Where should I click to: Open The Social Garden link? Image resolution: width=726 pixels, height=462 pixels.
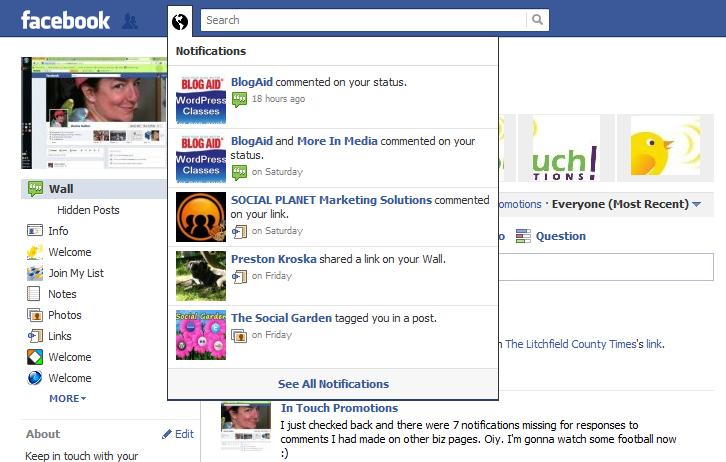coord(282,318)
